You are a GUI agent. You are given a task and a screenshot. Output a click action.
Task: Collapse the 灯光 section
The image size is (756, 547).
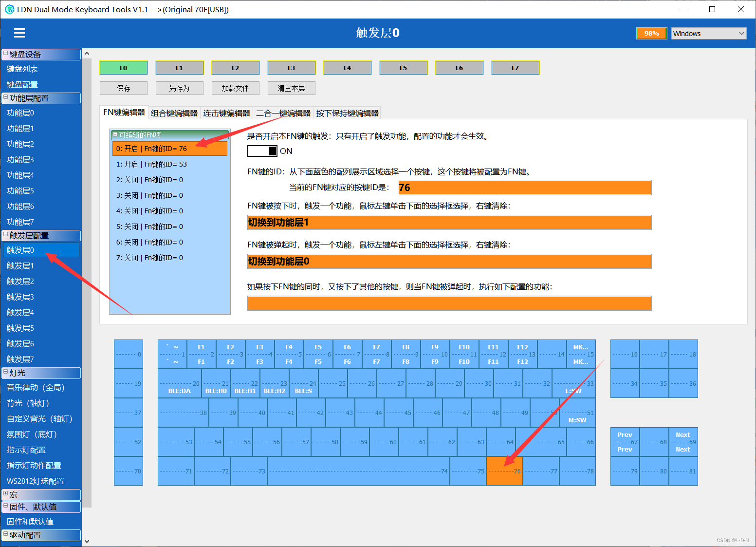point(6,372)
